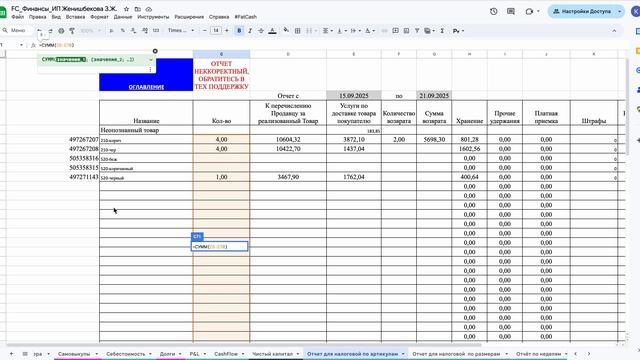
Task: Switch to CashFlow sheet tab
Action: coord(229,354)
